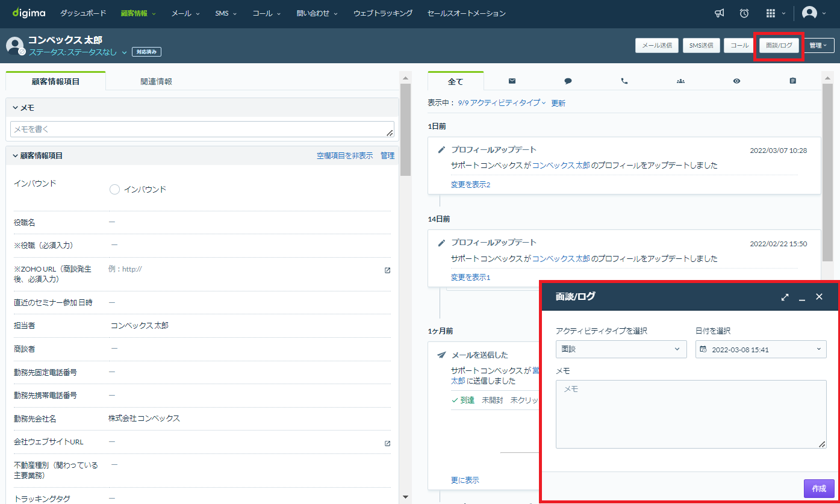Open the 管理 dropdown button
This screenshot has height=504, width=840.
[818, 45]
